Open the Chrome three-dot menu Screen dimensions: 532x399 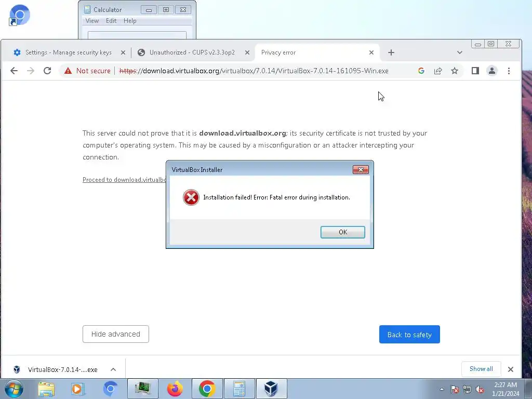pyautogui.click(x=509, y=71)
